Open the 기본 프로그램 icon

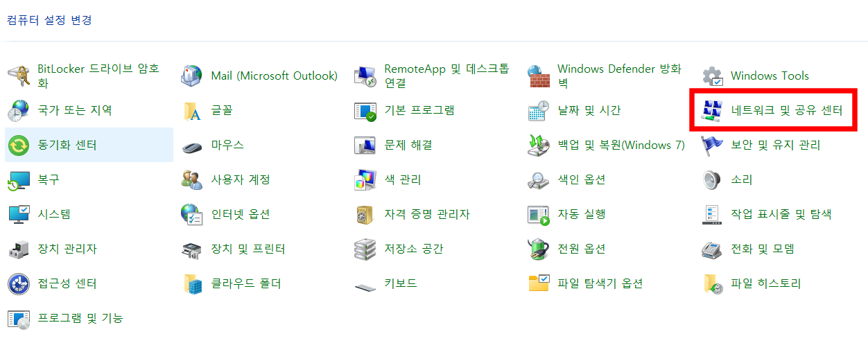(x=365, y=110)
